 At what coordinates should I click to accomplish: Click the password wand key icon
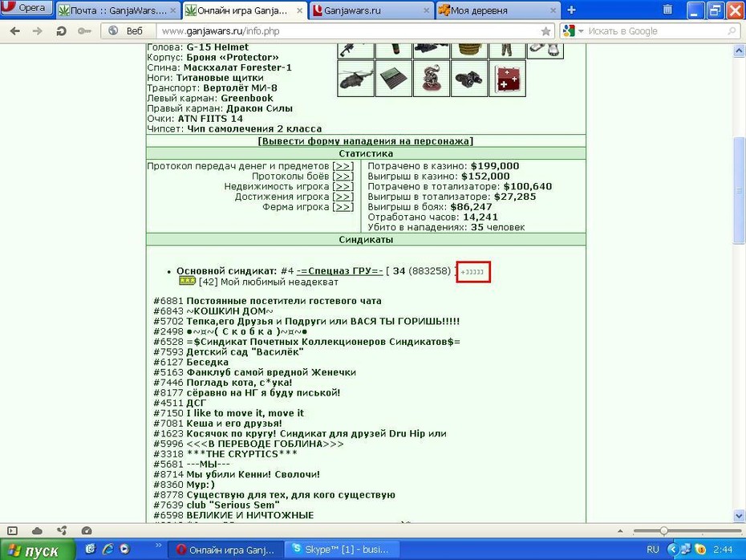pyautogui.click(x=84, y=31)
